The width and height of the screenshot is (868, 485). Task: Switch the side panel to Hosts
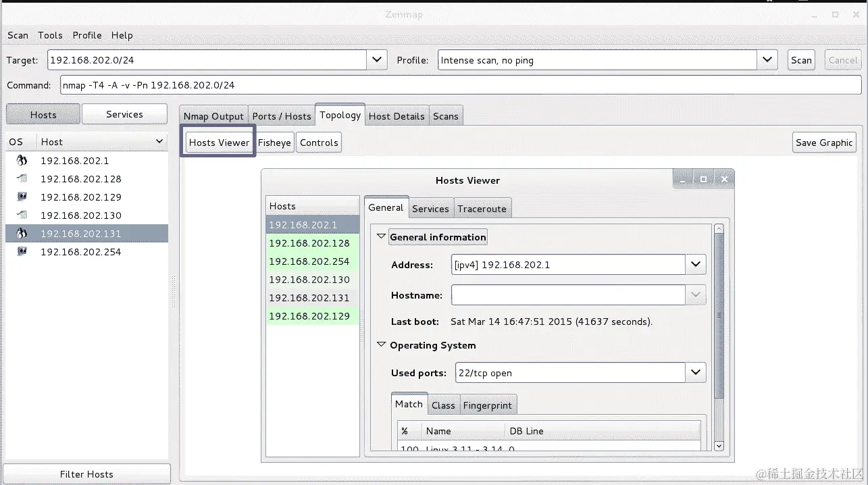click(x=43, y=114)
